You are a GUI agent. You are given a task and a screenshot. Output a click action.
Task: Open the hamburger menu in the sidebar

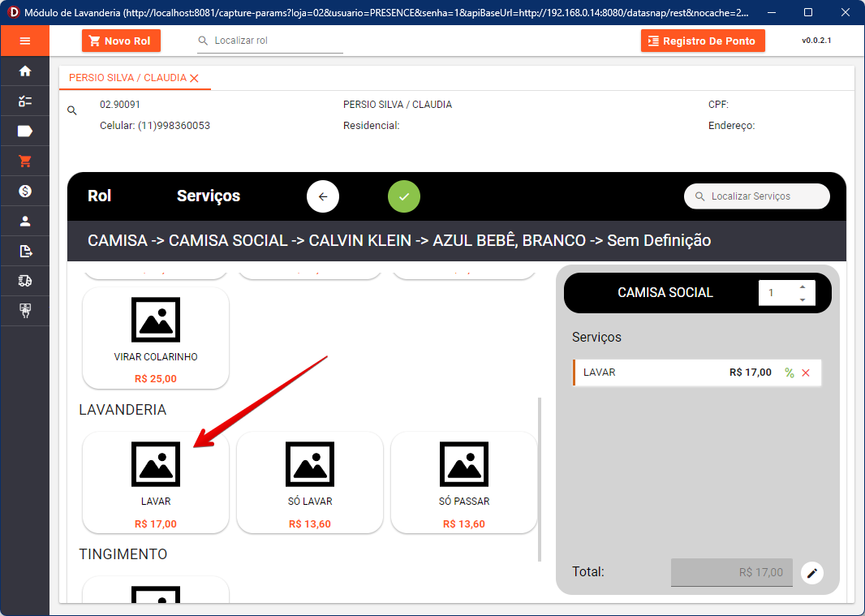(25, 41)
